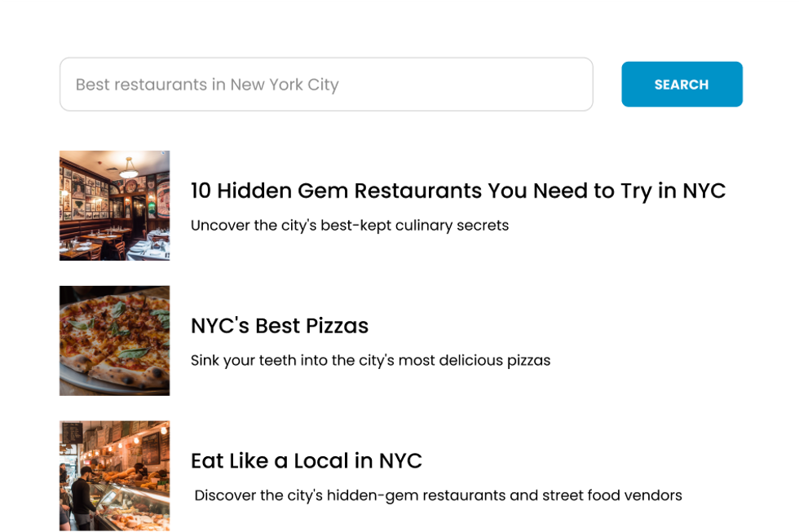Click the search input field
799x532 pixels.
326,84
